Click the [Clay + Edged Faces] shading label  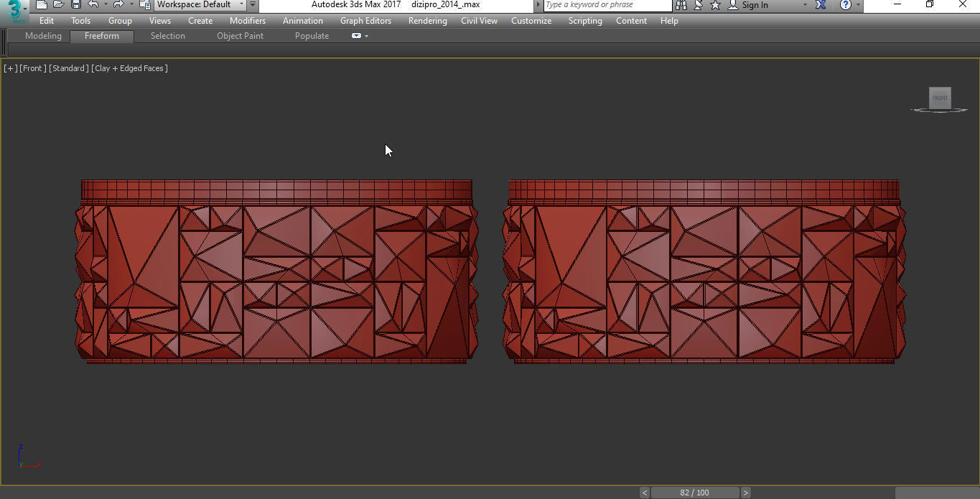(130, 68)
